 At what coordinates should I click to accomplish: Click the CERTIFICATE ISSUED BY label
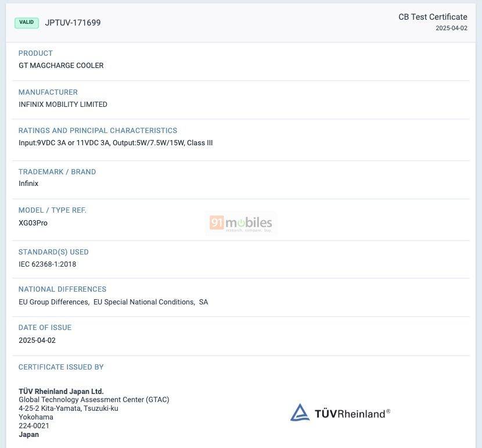coord(61,367)
